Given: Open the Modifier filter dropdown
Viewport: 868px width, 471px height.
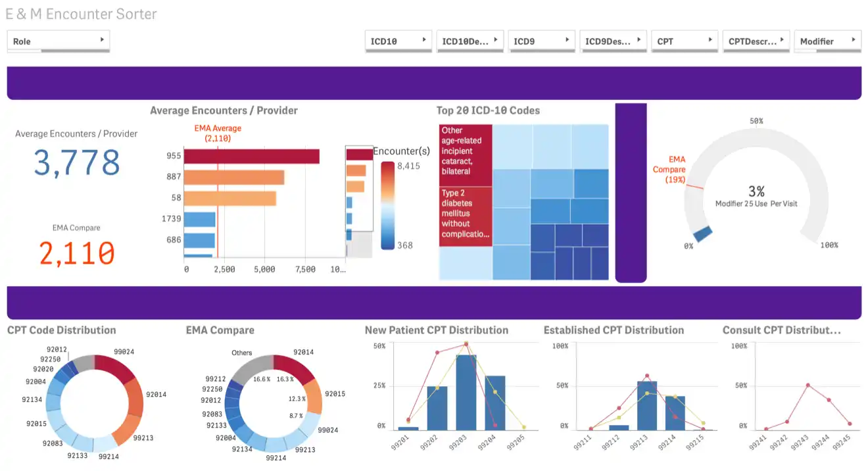Looking at the screenshot, I should (x=827, y=40).
